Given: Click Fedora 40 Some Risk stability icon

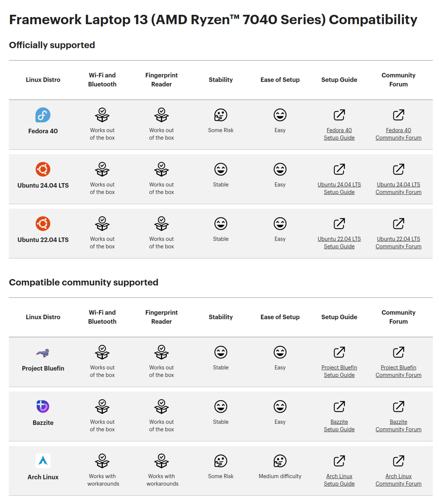Looking at the screenshot, I should click(220, 115).
